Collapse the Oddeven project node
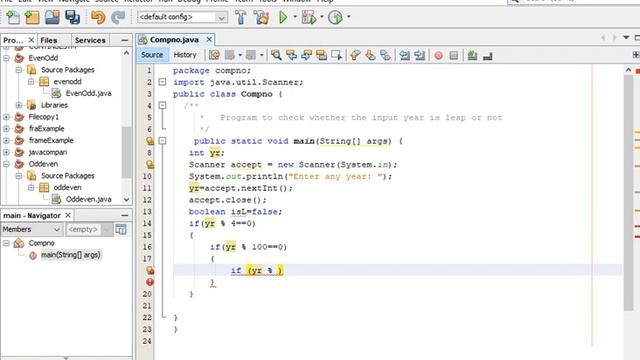Viewport: 640px width, 360px height. [7, 164]
